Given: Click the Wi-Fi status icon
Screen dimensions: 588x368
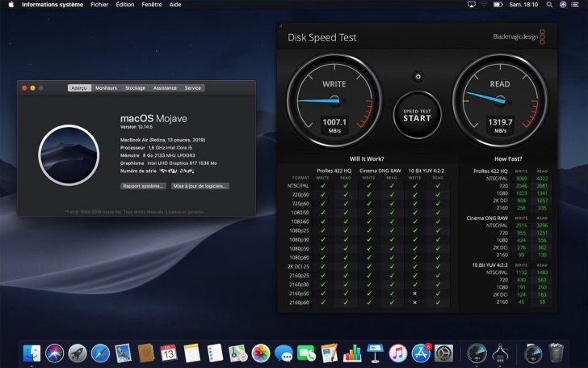Looking at the screenshot, I should click(484, 5).
